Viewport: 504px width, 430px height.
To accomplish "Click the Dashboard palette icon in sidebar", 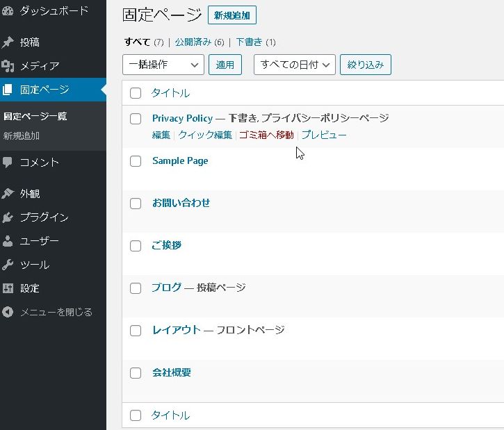I will point(8,11).
